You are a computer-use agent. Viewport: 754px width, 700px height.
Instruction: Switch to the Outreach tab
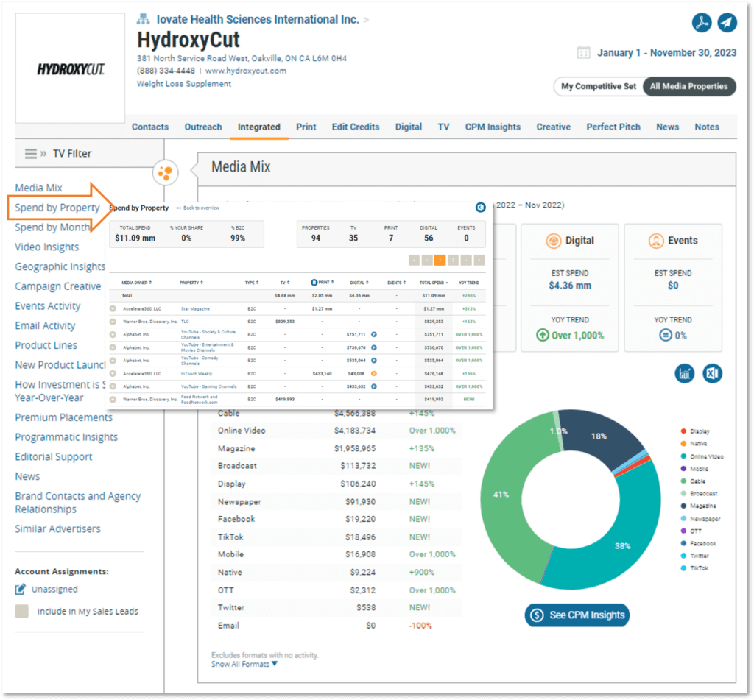point(203,127)
